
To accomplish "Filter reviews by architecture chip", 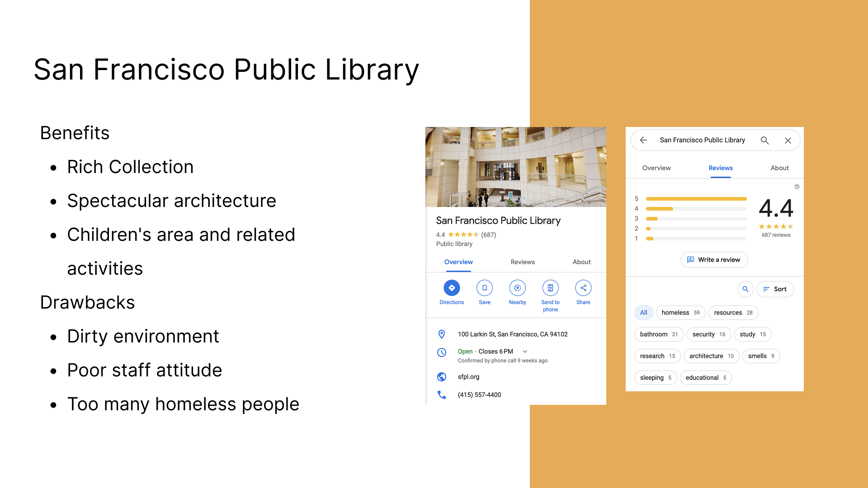I will point(712,356).
